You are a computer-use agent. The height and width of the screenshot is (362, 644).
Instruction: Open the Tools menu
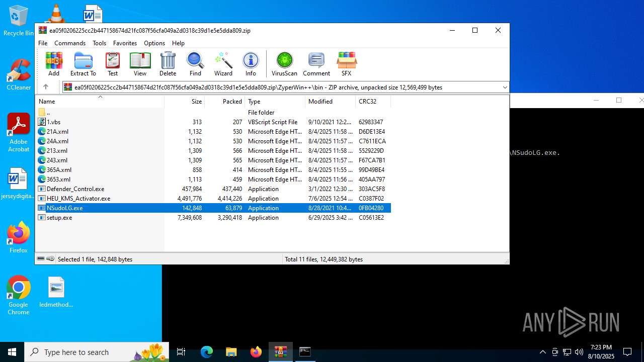99,43
